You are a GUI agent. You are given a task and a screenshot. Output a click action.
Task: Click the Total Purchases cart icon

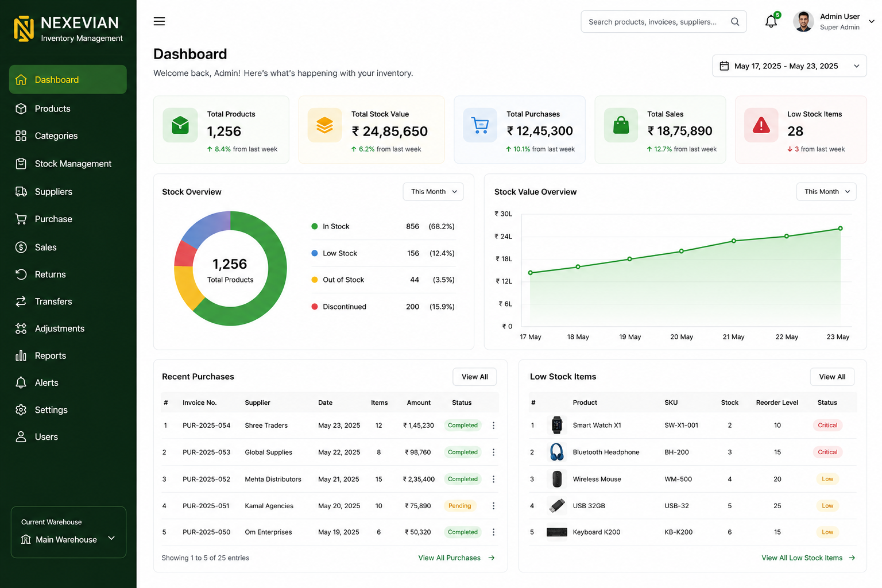(x=480, y=125)
